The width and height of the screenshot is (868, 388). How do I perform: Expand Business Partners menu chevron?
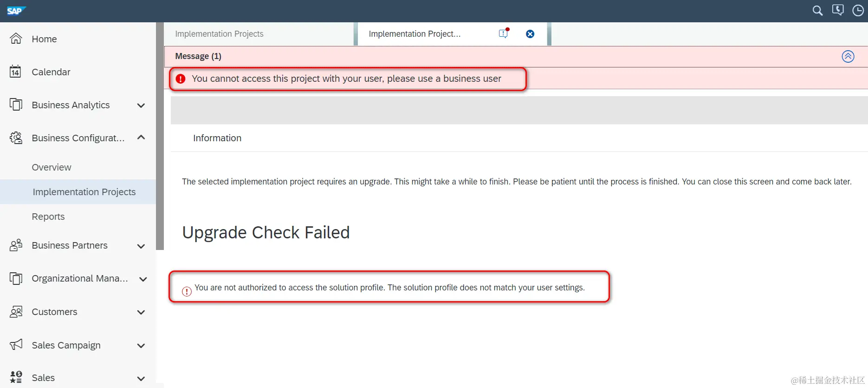141,246
